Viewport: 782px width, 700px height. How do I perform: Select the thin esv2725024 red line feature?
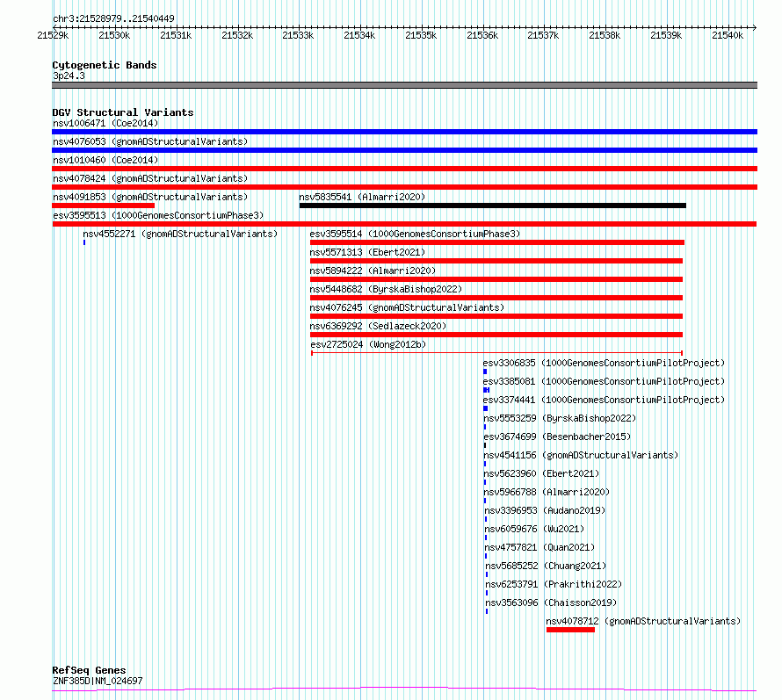tap(496, 353)
